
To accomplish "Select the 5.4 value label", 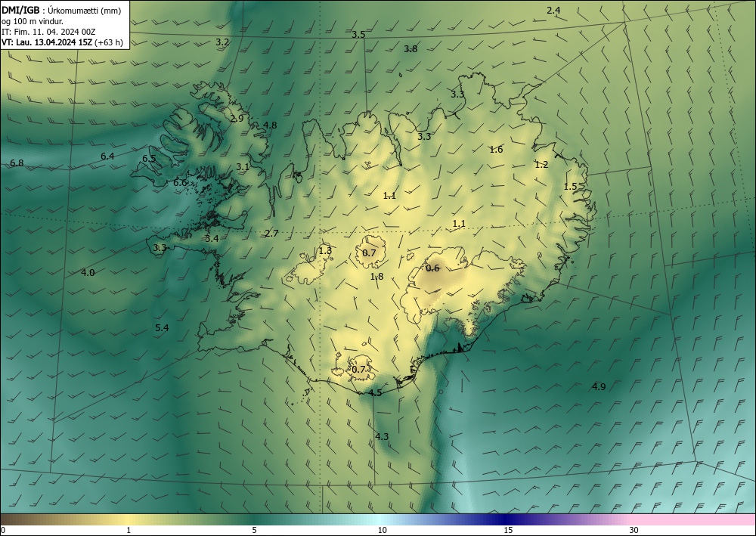I will click(x=162, y=327).
